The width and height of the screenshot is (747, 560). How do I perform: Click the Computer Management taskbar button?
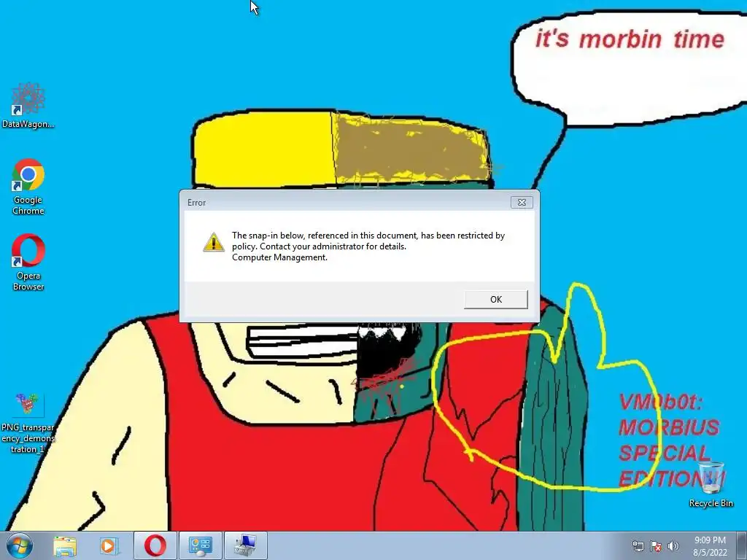click(x=246, y=545)
